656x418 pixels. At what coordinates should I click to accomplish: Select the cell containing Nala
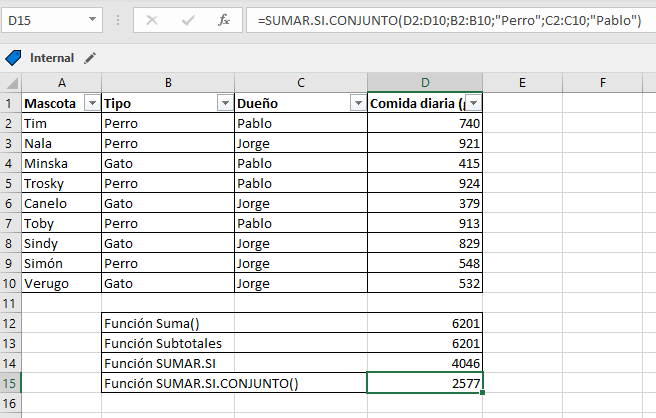(62, 144)
